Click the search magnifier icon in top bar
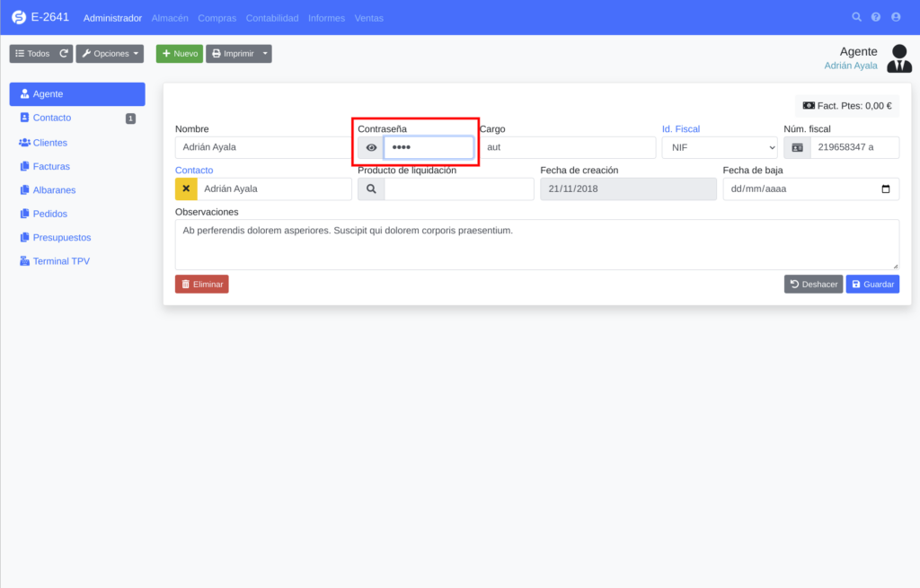Image resolution: width=920 pixels, height=588 pixels. click(x=856, y=17)
